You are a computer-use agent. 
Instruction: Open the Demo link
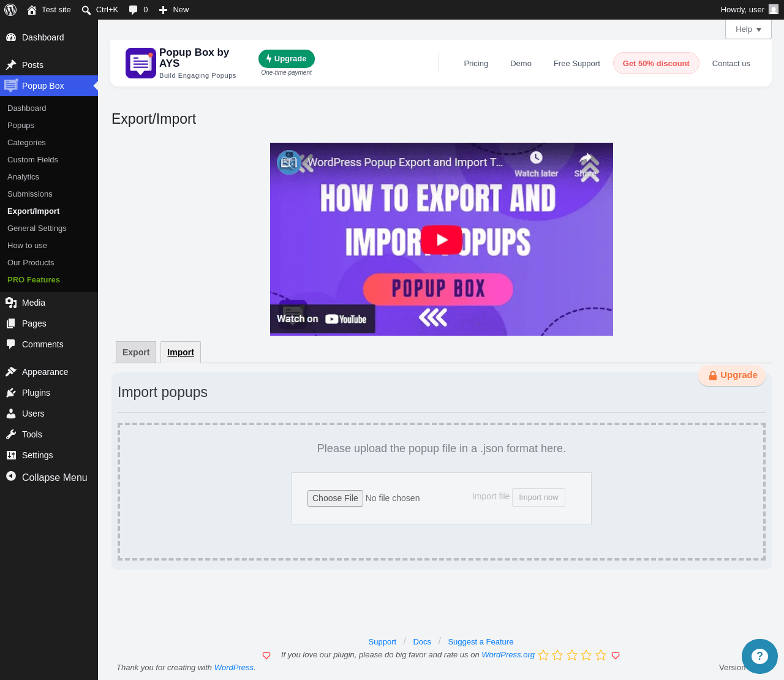pyautogui.click(x=521, y=64)
